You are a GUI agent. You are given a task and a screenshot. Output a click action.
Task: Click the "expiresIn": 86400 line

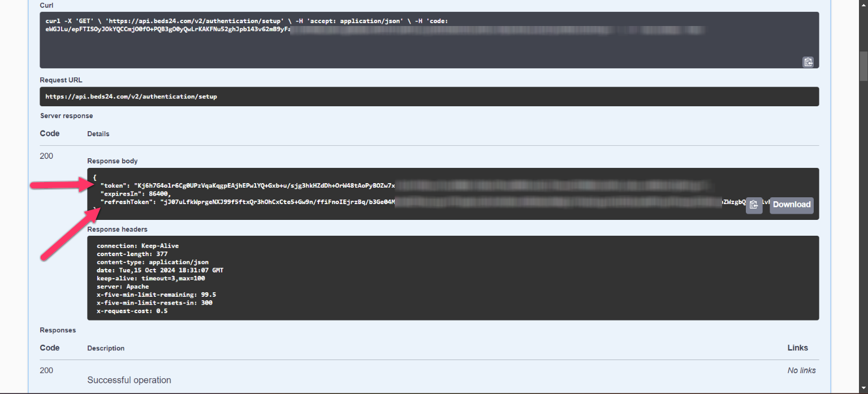coord(135,193)
